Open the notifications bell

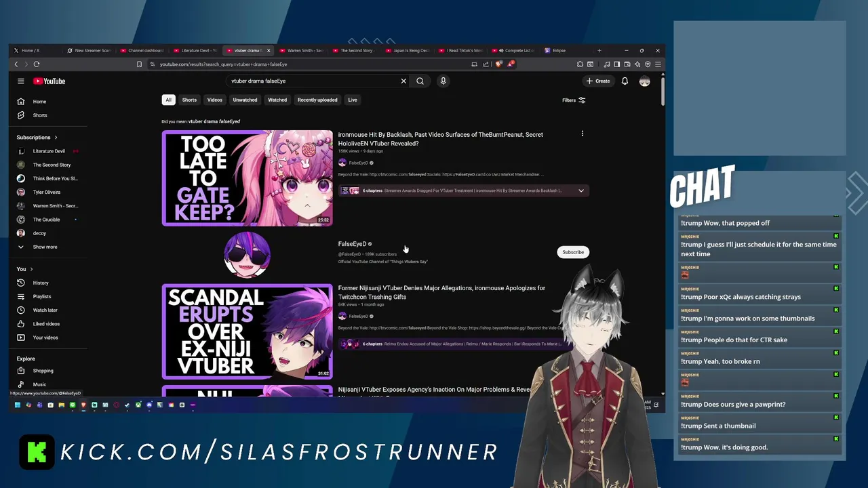(625, 81)
